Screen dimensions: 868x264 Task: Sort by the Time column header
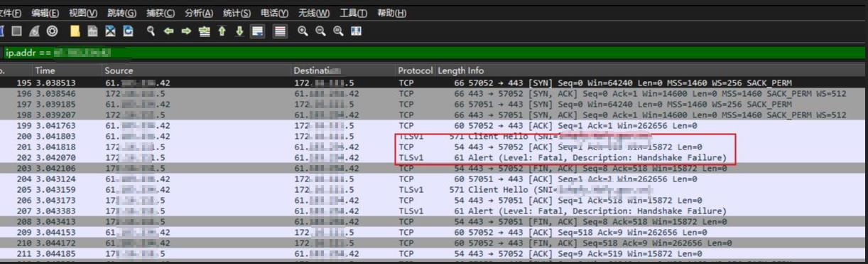pos(67,70)
